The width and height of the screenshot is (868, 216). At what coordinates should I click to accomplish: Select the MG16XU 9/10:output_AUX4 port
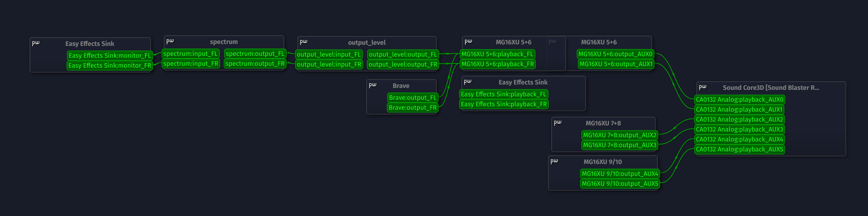[x=620, y=174]
